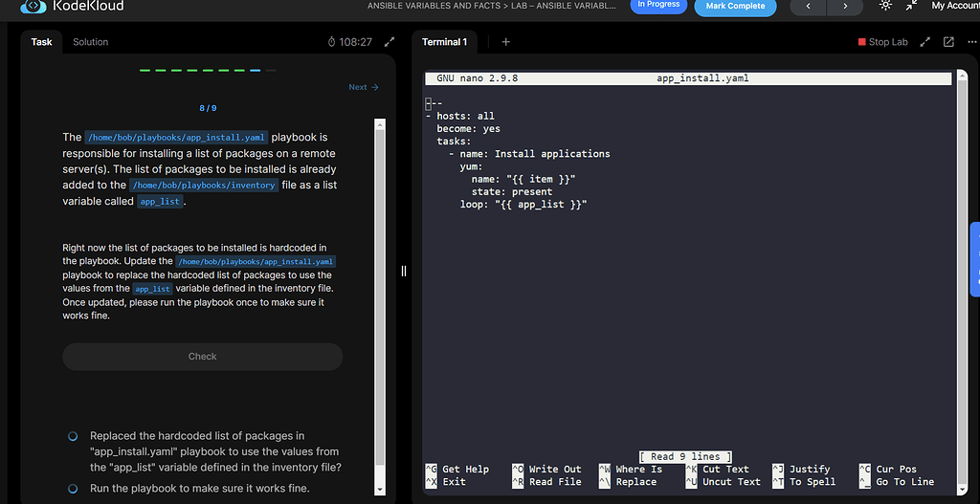The image size is (980, 504).
Task: Click the loop app_list line
Action: pos(523,205)
